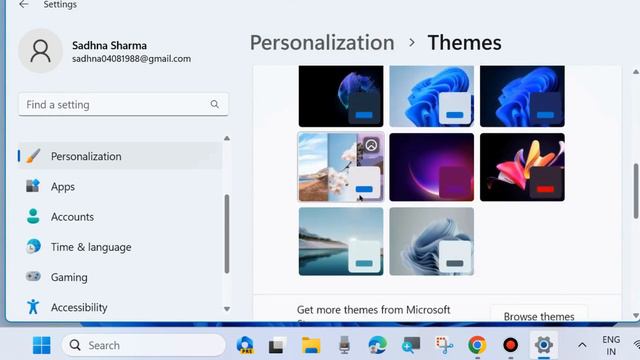Open the remote desktop monitor taskbar icon
The height and width of the screenshot is (360, 640).
tap(411, 345)
